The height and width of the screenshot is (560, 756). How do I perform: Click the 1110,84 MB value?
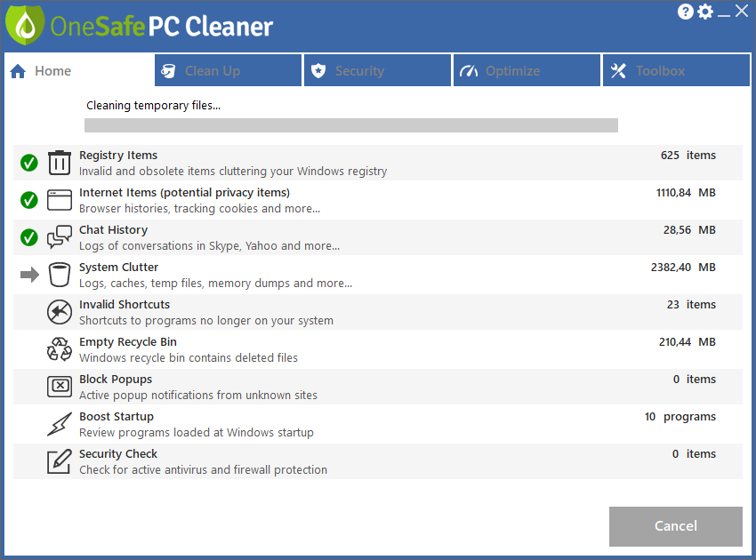686,193
